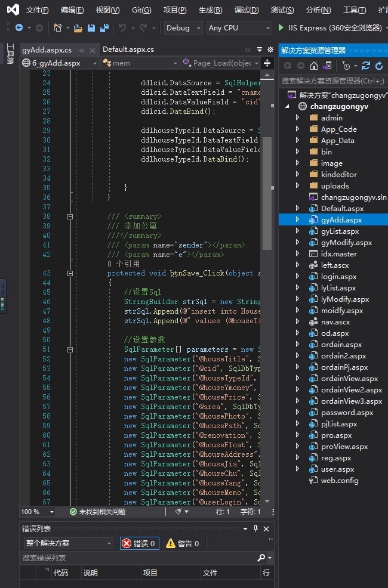Viewport: 388px width, 588px height.
Task: Pin the error list panel
Action: (255, 529)
